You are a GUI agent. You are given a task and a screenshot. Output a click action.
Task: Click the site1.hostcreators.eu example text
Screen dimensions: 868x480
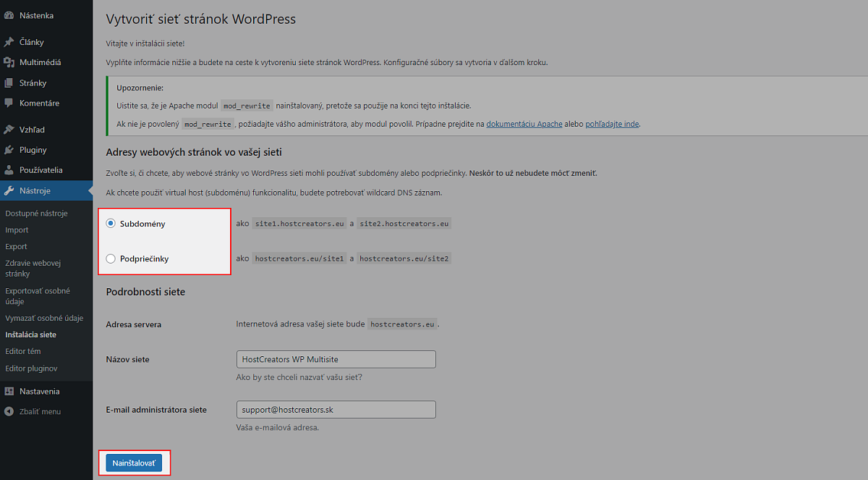[299, 224]
